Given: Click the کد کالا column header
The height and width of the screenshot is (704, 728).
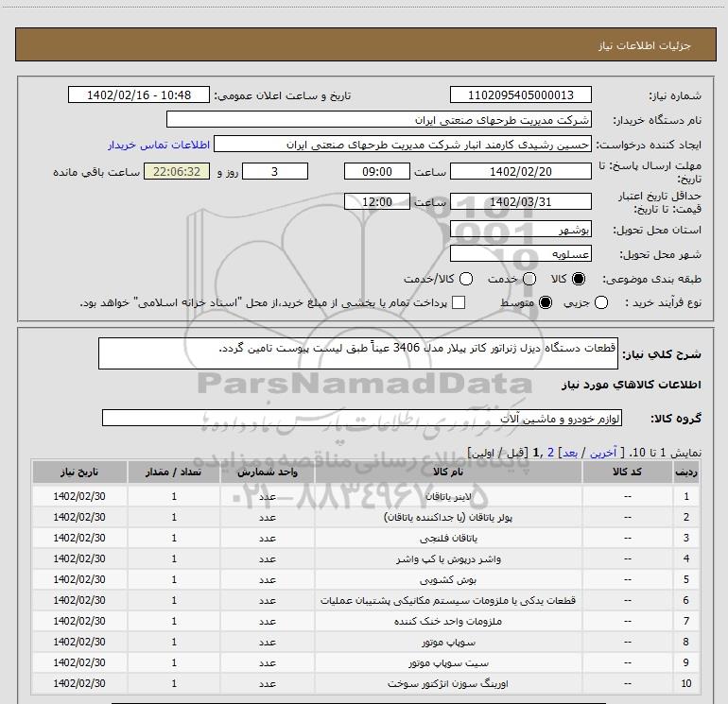Looking at the screenshot, I should [627, 472].
